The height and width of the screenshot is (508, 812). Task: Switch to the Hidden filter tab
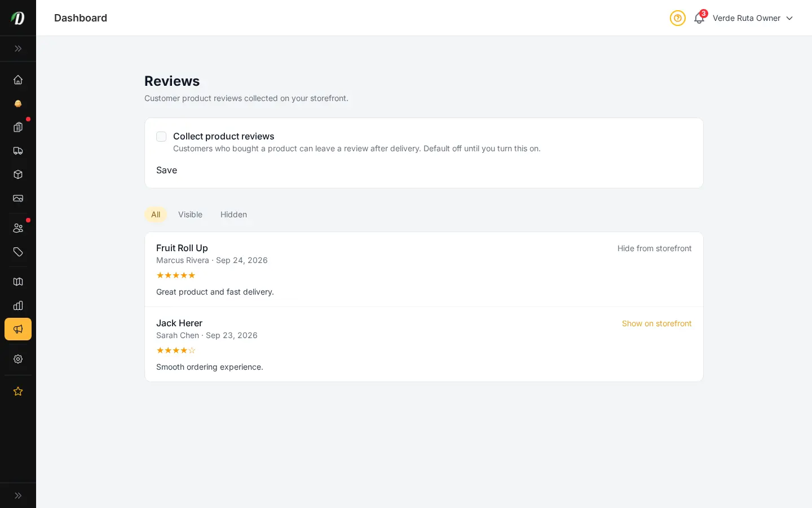pyautogui.click(x=233, y=214)
